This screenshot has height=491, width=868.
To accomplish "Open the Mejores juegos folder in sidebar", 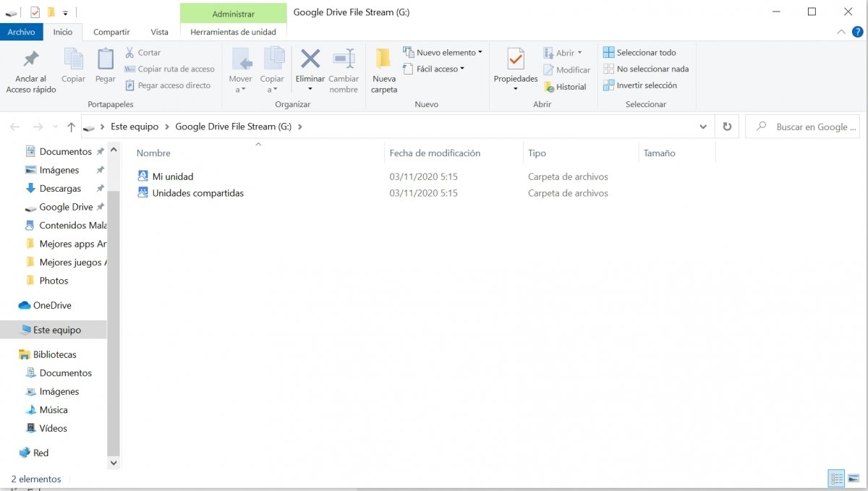I will tap(65, 262).
